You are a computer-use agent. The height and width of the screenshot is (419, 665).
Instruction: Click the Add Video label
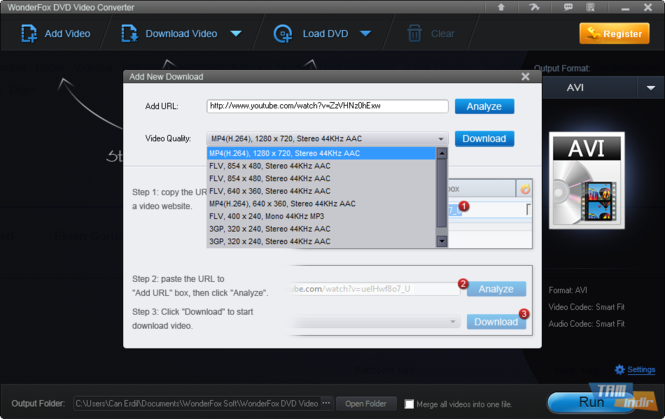tap(67, 34)
